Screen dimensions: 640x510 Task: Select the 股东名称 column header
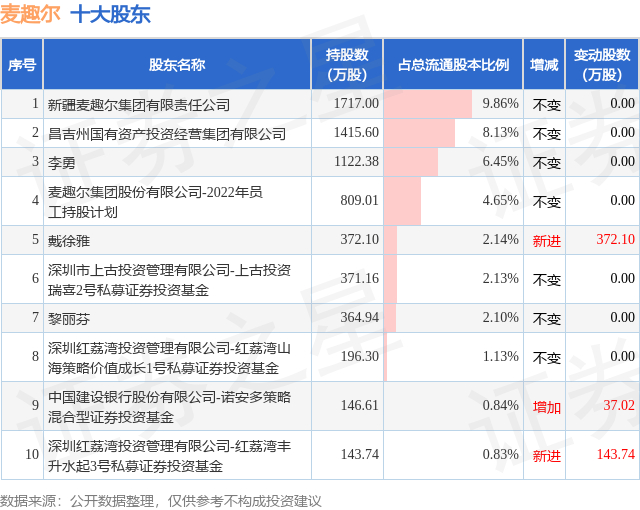tap(177, 64)
